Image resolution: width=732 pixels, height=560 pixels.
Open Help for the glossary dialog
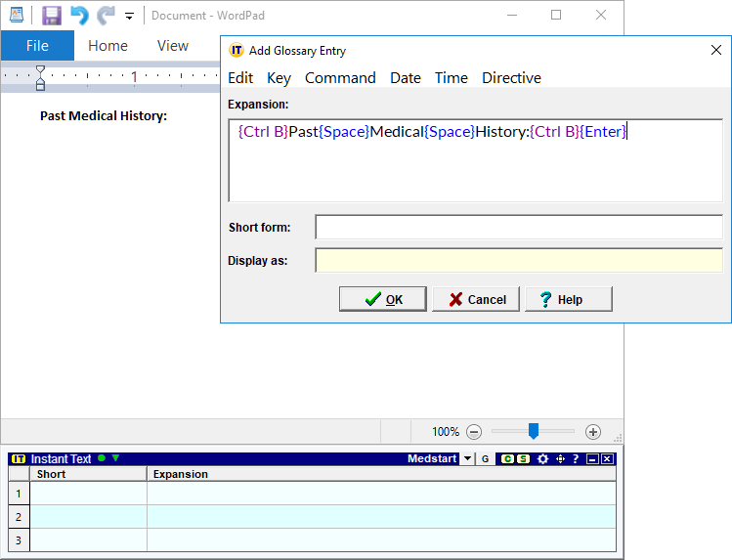[569, 299]
